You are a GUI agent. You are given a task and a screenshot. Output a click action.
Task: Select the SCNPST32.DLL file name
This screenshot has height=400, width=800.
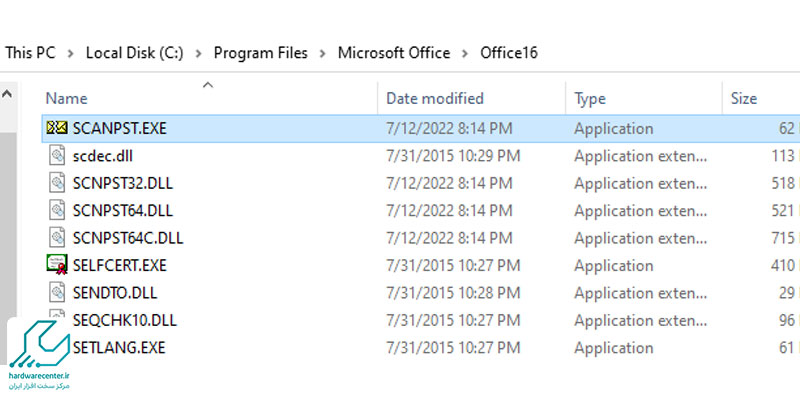(x=122, y=184)
